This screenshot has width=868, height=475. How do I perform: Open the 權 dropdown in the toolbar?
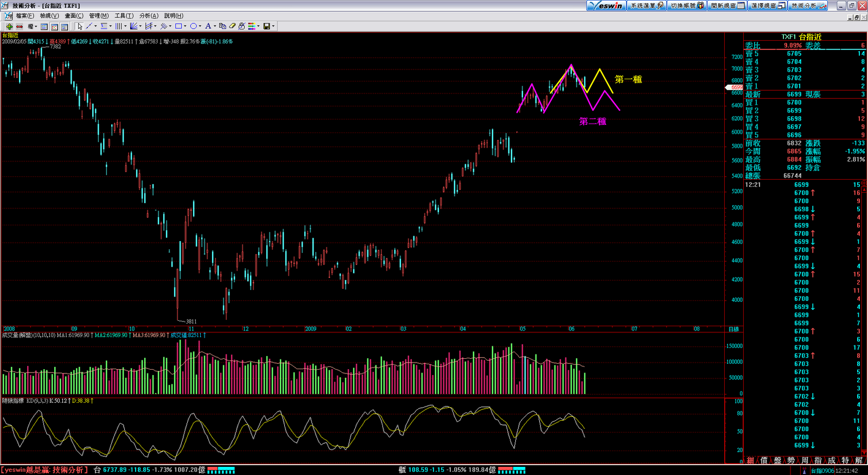click(33, 26)
